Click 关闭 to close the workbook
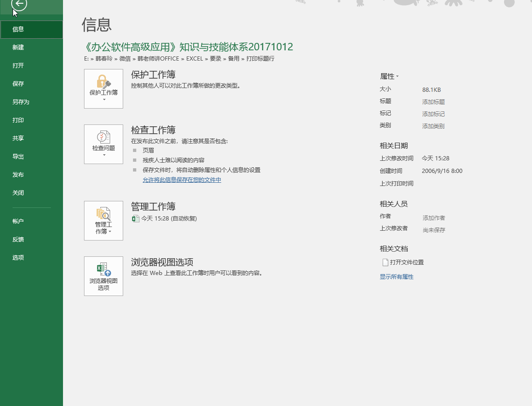Viewport: 532px width, 406px height. (x=32, y=193)
